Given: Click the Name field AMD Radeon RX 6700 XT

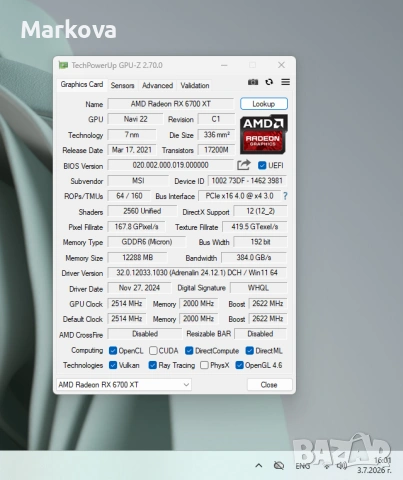Looking at the screenshot, I should (171, 104).
